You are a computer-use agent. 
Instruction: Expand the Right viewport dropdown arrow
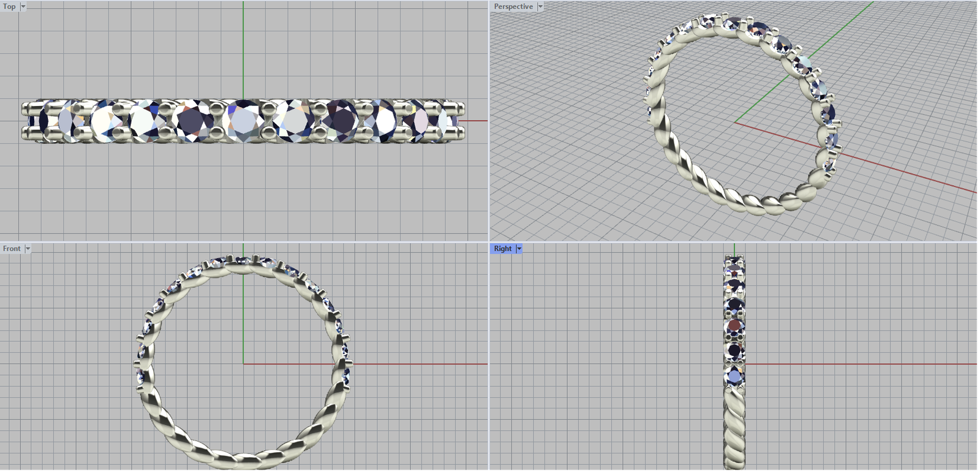519,249
